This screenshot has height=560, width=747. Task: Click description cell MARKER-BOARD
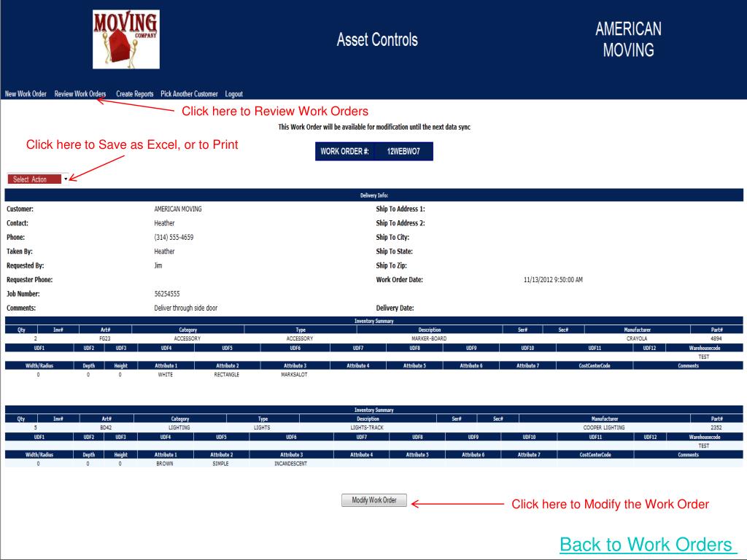(429, 338)
